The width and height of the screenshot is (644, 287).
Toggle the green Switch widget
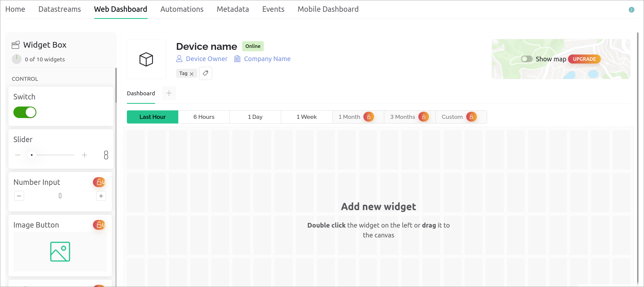click(25, 112)
